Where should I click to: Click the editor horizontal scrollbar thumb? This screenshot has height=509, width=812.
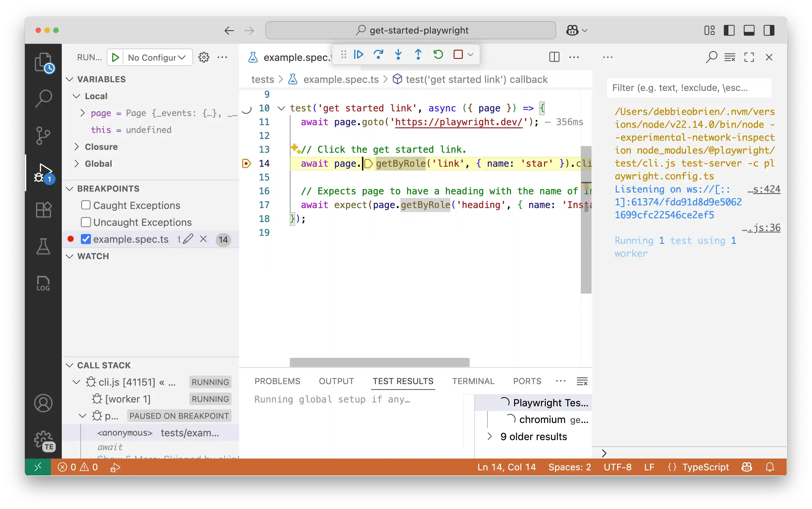pos(379,362)
